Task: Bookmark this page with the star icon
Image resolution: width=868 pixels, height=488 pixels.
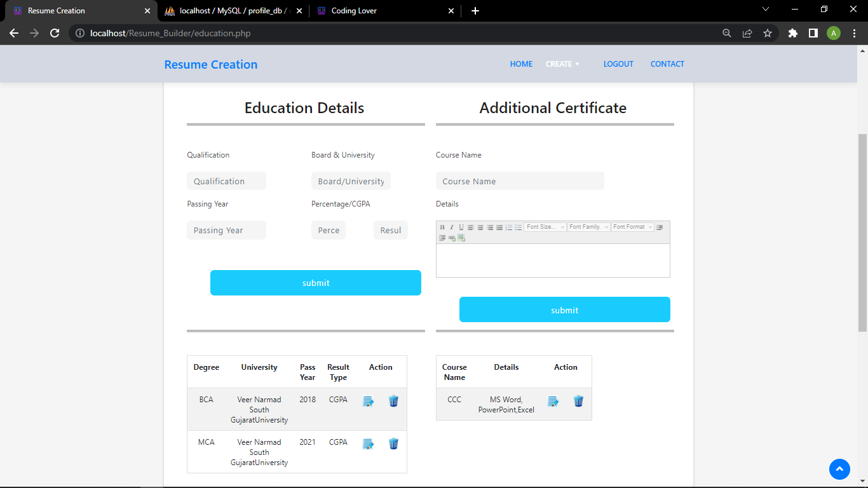Action: coord(768,33)
